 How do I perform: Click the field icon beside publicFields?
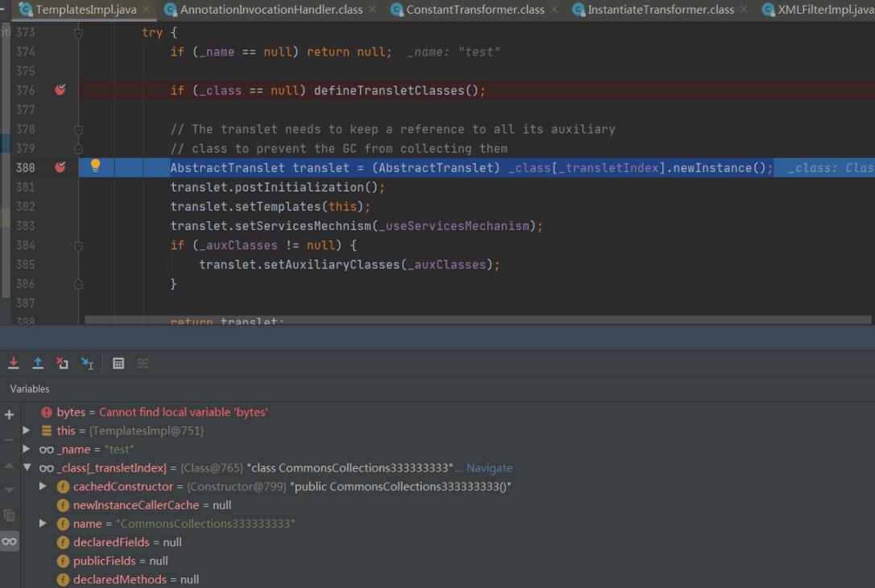pyautogui.click(x=63, y=561)
